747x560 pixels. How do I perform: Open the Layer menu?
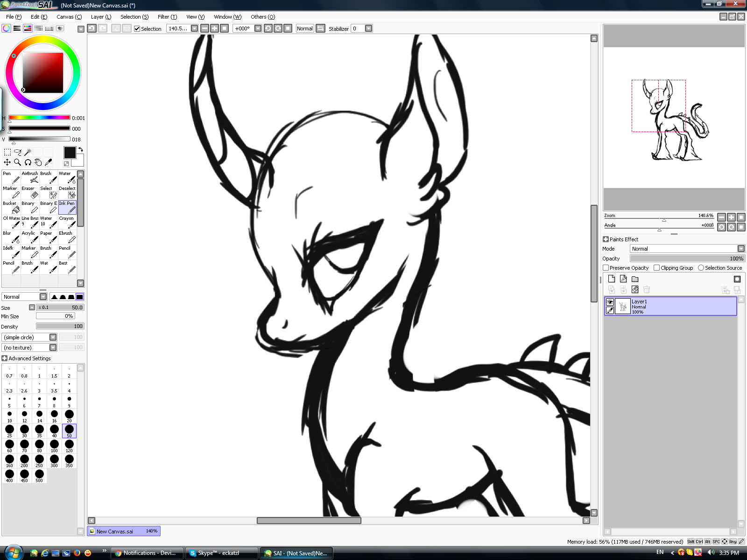click(101, 17)
